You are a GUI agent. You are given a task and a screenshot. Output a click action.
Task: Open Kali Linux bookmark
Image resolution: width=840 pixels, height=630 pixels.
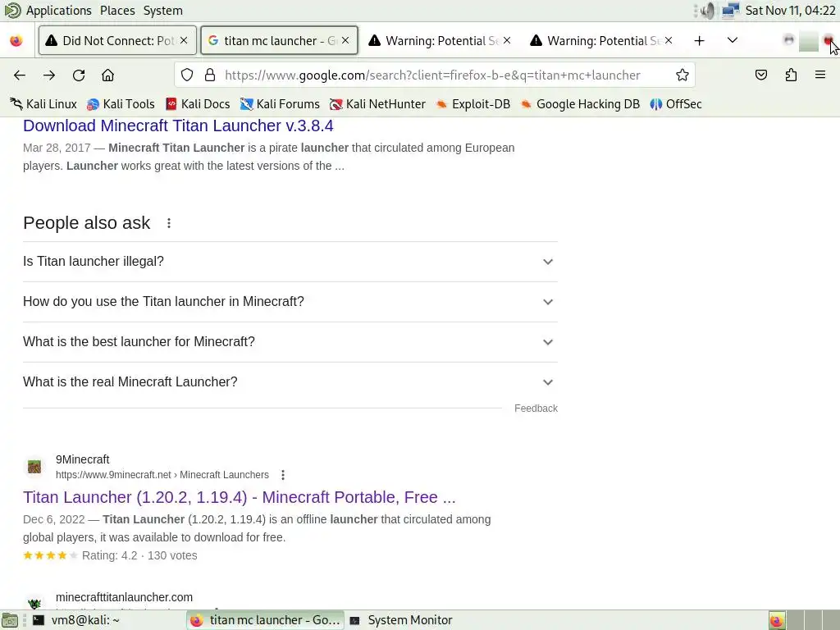click(x=43, y=104)
